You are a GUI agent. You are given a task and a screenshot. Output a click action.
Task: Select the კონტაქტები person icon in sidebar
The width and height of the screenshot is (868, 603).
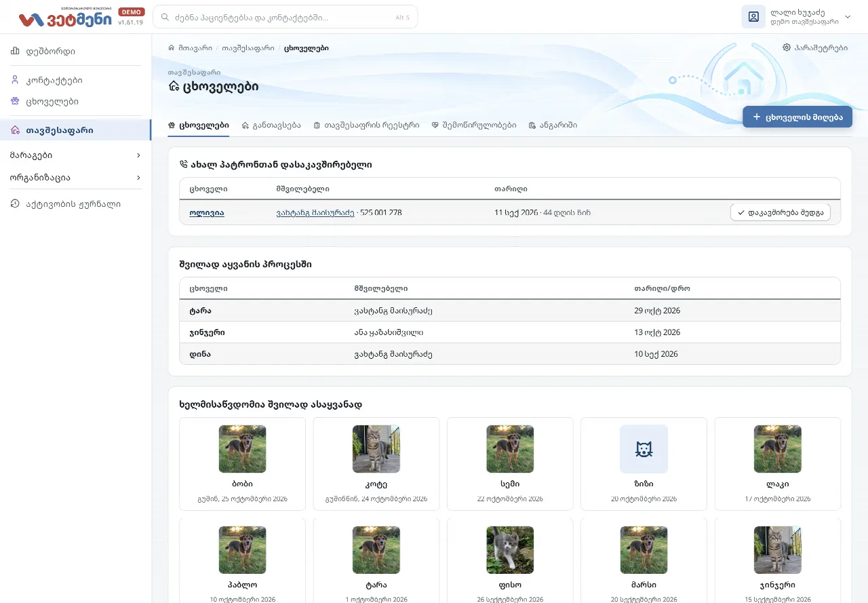click(x=16, y=80)
